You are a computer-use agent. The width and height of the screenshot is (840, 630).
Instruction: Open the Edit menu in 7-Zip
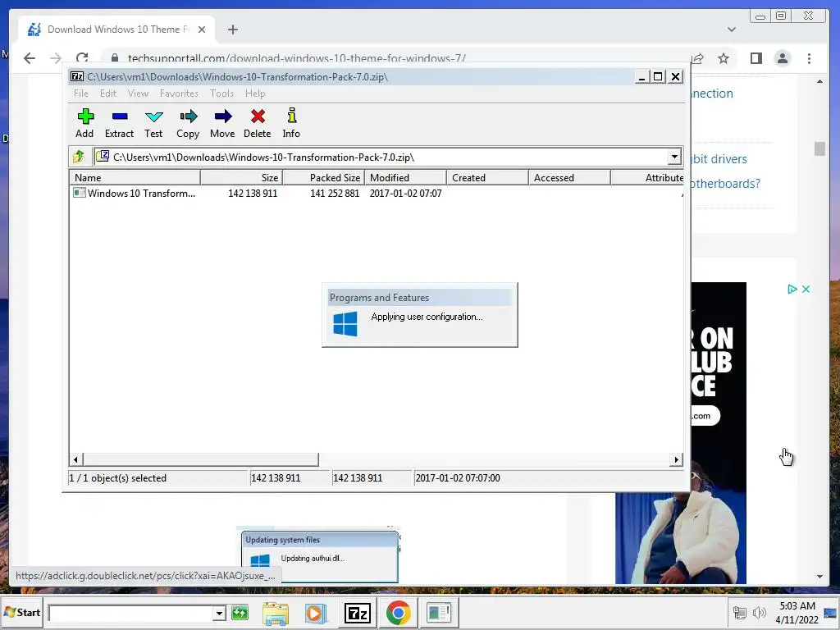coord(108,94)
